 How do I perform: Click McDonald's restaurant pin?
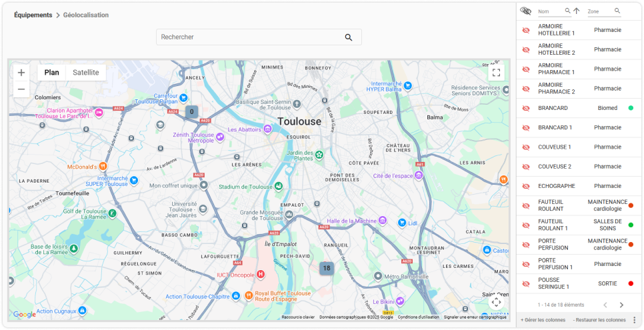click(x=103, y=167)
